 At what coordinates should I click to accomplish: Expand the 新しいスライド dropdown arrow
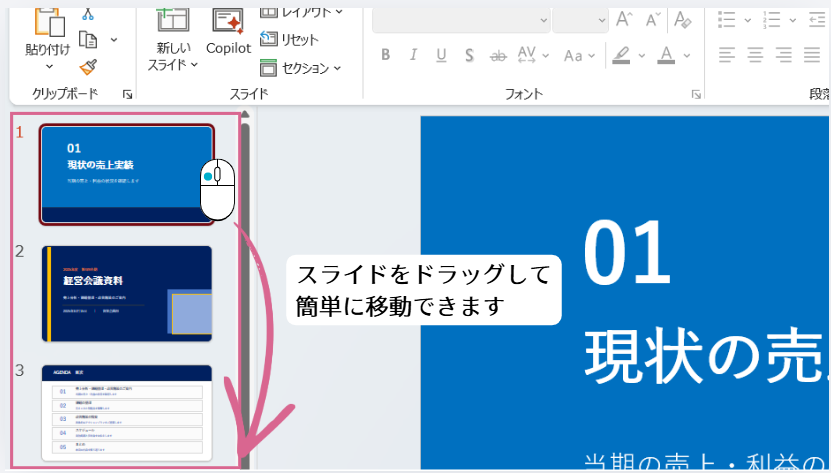tap(194, 65)
